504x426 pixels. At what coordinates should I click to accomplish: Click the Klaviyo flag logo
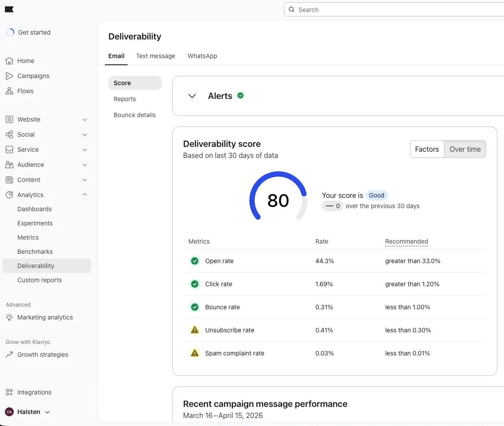(9, 9)
